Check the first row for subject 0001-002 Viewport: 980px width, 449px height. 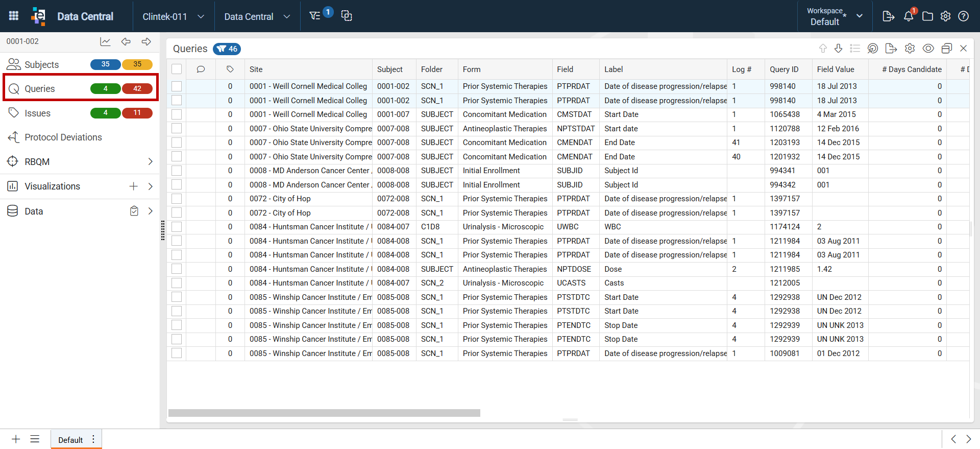click(x=177, y=86)
